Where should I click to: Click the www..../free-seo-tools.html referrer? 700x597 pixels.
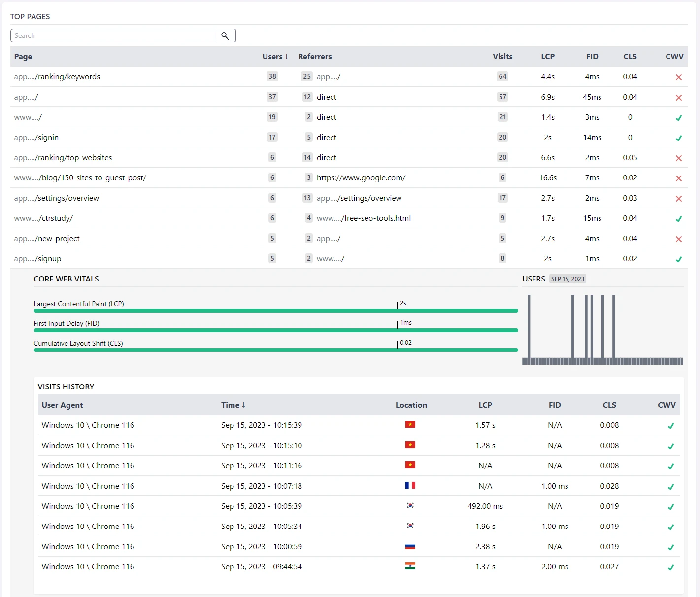[x=364, y=218]
